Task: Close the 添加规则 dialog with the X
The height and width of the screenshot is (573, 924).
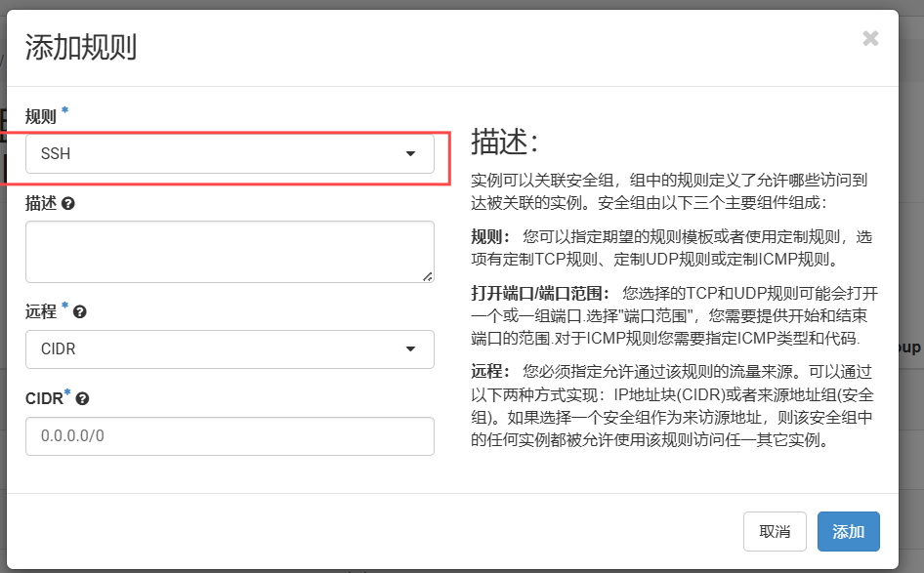Action: coord(870,39)
